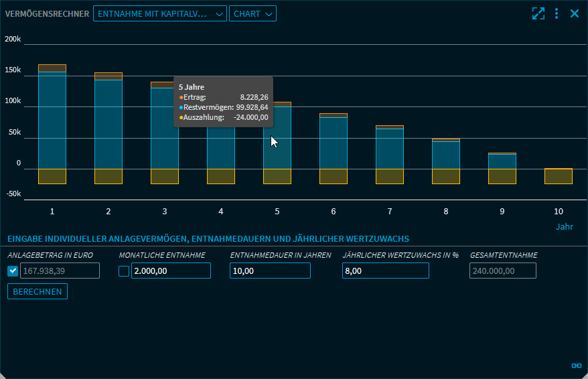This screenshot has width=588, height=379.
Task: Click the year 1 bar in chart
Action: [x=52, y=121]
